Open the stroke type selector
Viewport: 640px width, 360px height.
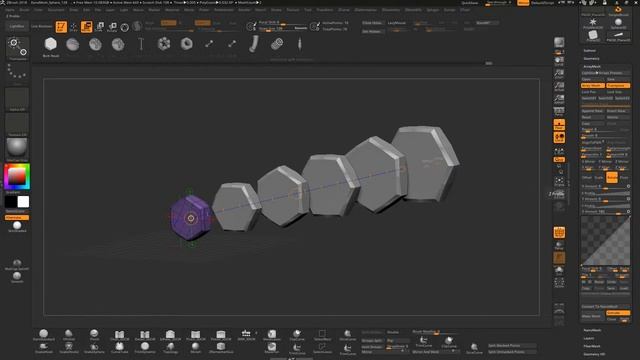coord(17,72)
